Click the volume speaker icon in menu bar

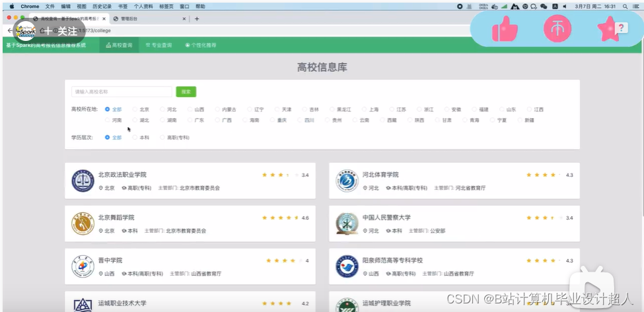pyautogui.click(x=565, y=7)
